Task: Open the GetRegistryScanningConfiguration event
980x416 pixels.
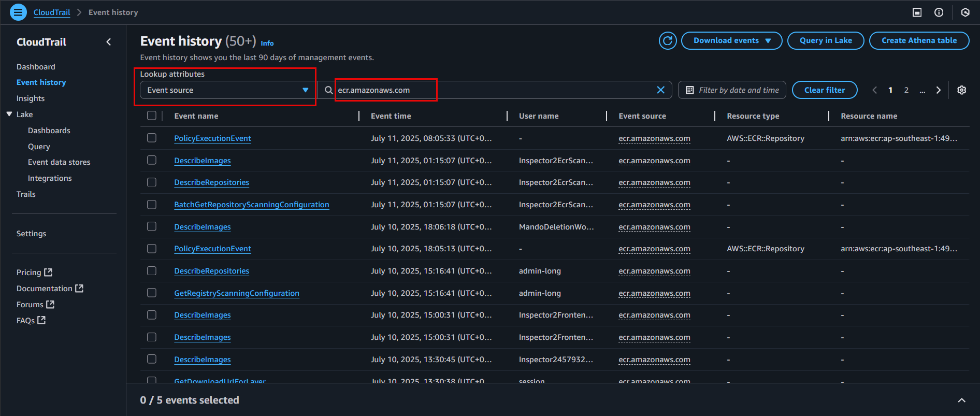Action: coord(237,293)
